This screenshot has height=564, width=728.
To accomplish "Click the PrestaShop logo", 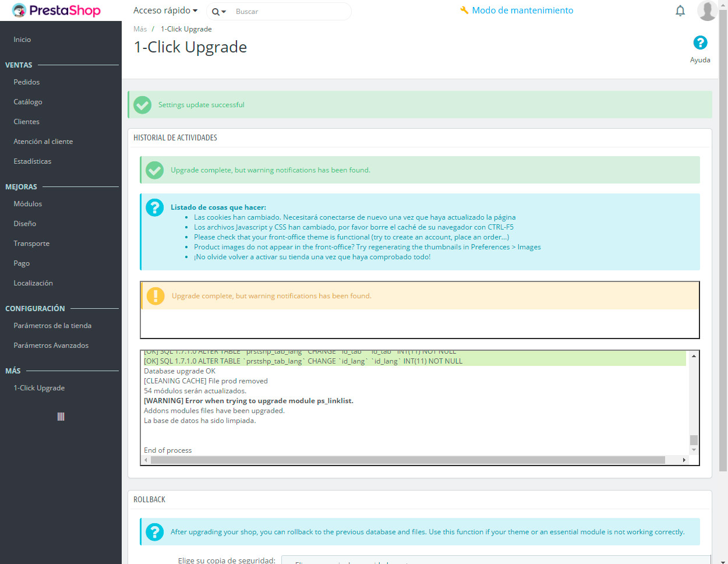I will point(56,10).
